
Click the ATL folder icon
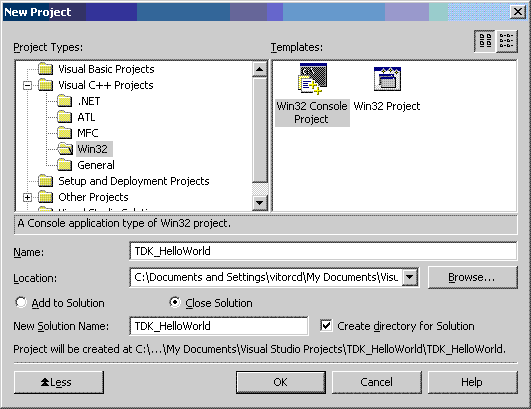pos(64,117)
